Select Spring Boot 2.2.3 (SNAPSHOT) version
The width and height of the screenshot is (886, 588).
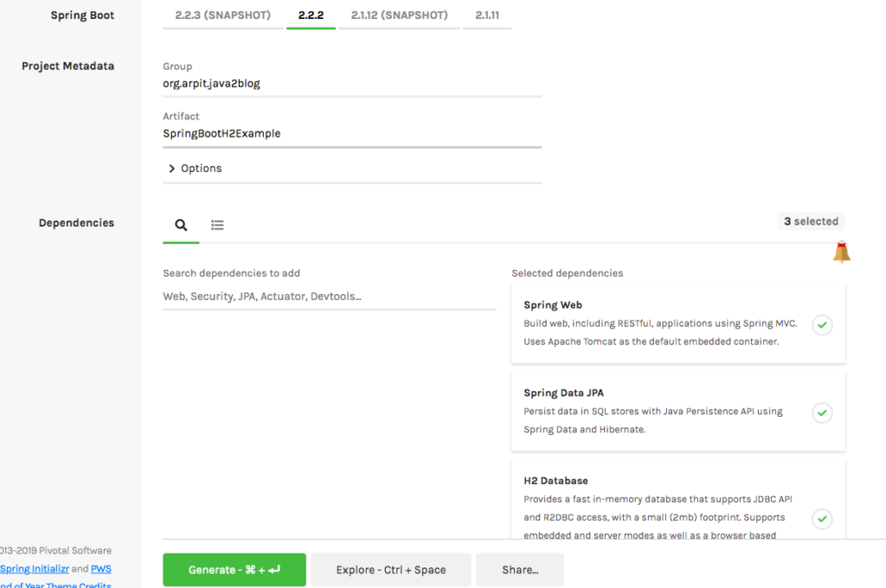pyautogui.click(x=223, y=16)
